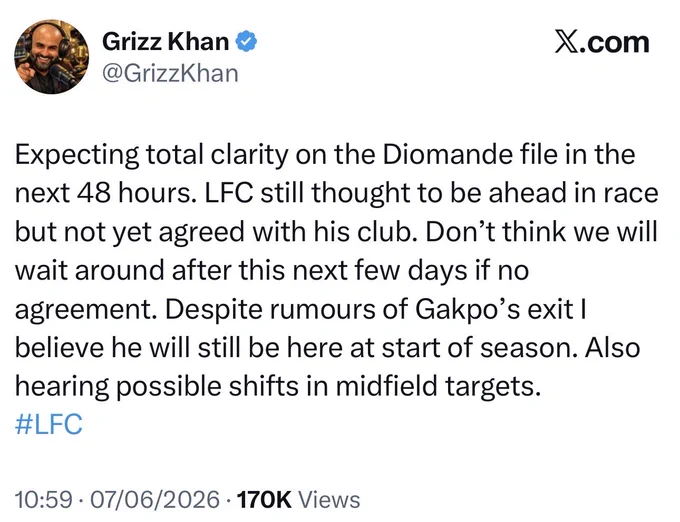Click the word Don't in the post

[x=461, y=231]
